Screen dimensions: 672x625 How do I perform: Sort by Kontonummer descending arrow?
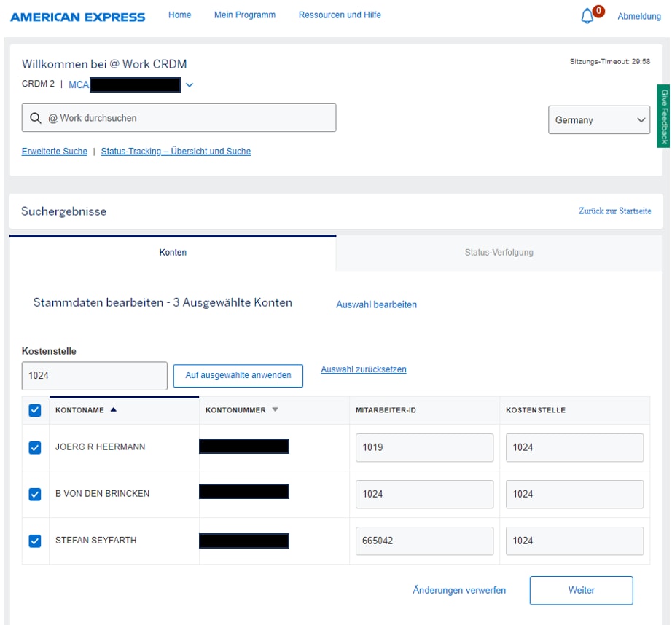pyautogui.click(x=275, y=410)
